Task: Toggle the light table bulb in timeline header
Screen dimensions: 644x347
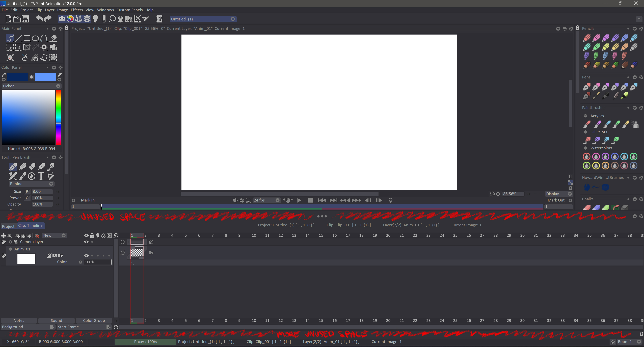Action: (x=98, y=235)
